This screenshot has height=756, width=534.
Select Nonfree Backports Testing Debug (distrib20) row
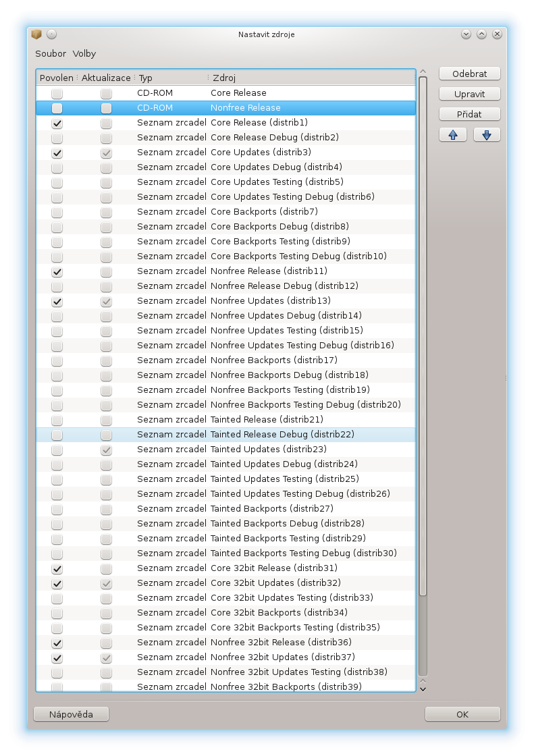pos(225,405)
